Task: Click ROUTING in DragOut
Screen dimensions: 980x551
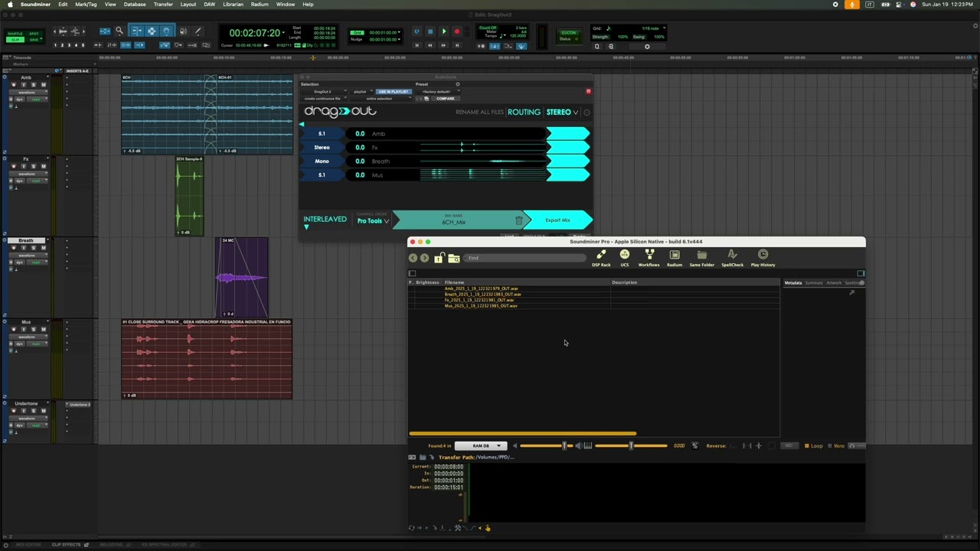Action: (x=524, y=112)
